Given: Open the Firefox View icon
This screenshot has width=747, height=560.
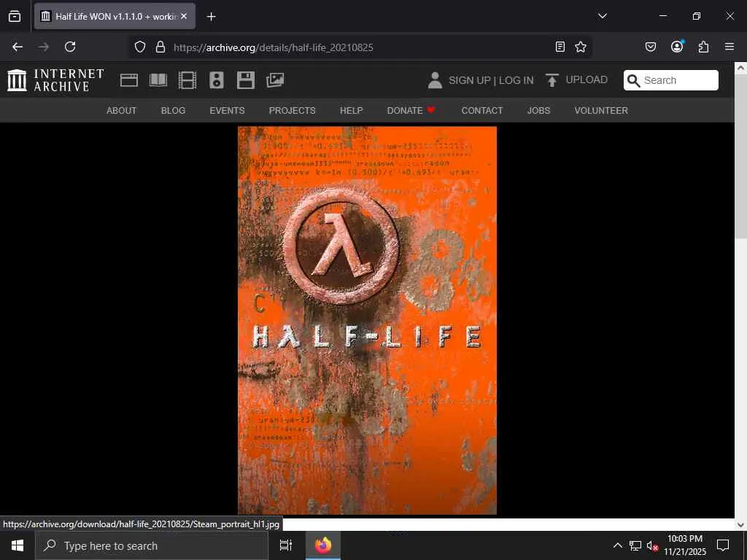Looking at the screenshot, I should pos(15,16).
